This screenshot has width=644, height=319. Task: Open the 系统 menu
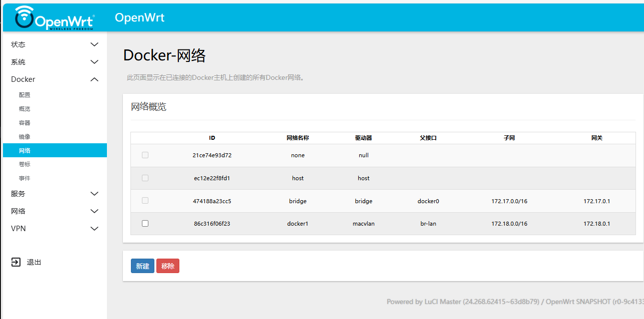pyautogui.click(x=55, y=62)
